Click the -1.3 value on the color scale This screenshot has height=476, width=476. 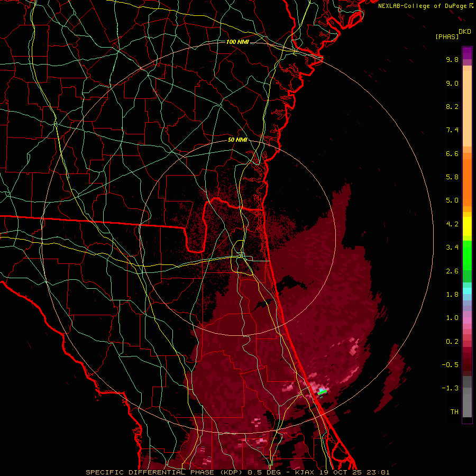click(450, 388)
